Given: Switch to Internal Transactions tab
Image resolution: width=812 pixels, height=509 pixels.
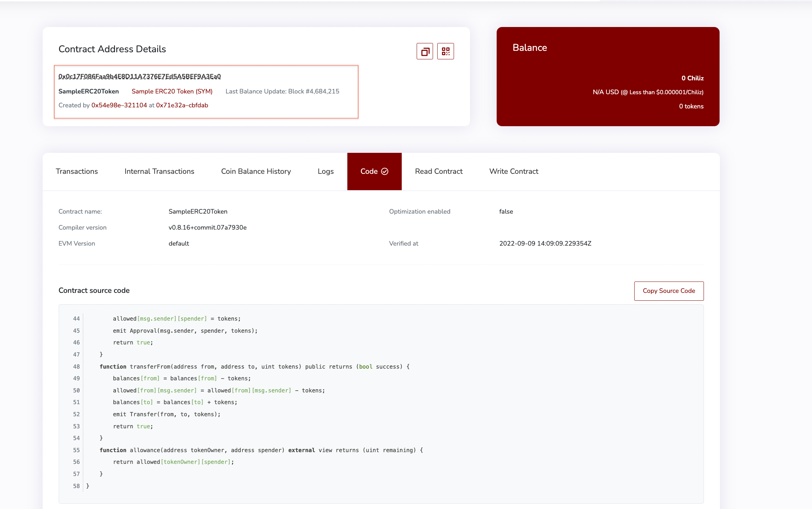Looking at the screenshot, I should pyautogui.click(x=159, y=171).
